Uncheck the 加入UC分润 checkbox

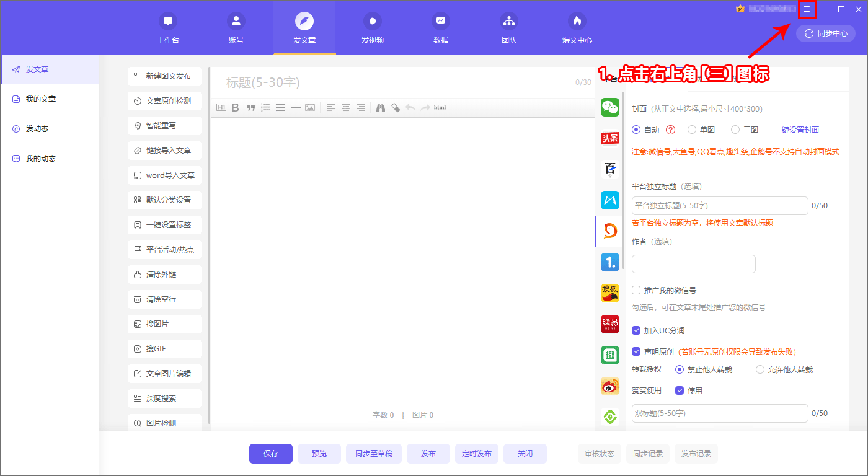635,330
